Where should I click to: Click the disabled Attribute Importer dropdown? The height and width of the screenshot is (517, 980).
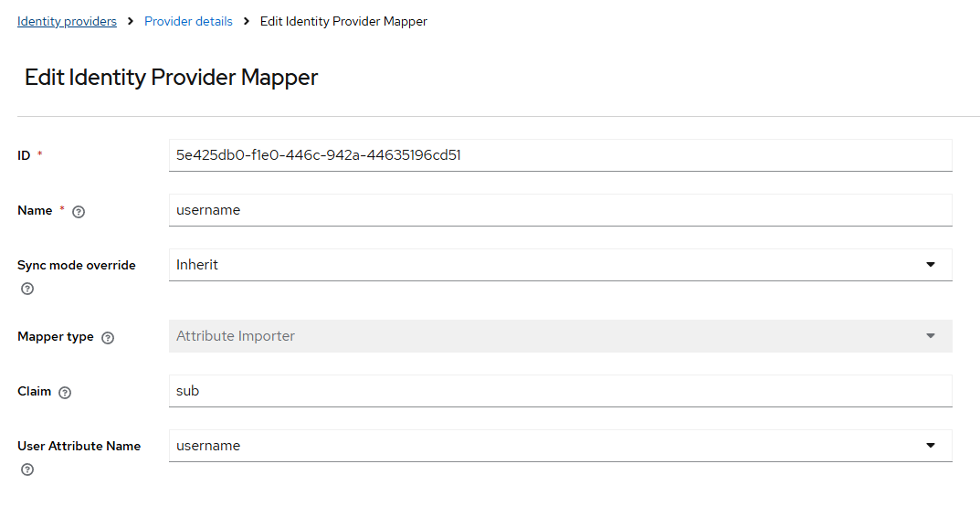(560, 336)
